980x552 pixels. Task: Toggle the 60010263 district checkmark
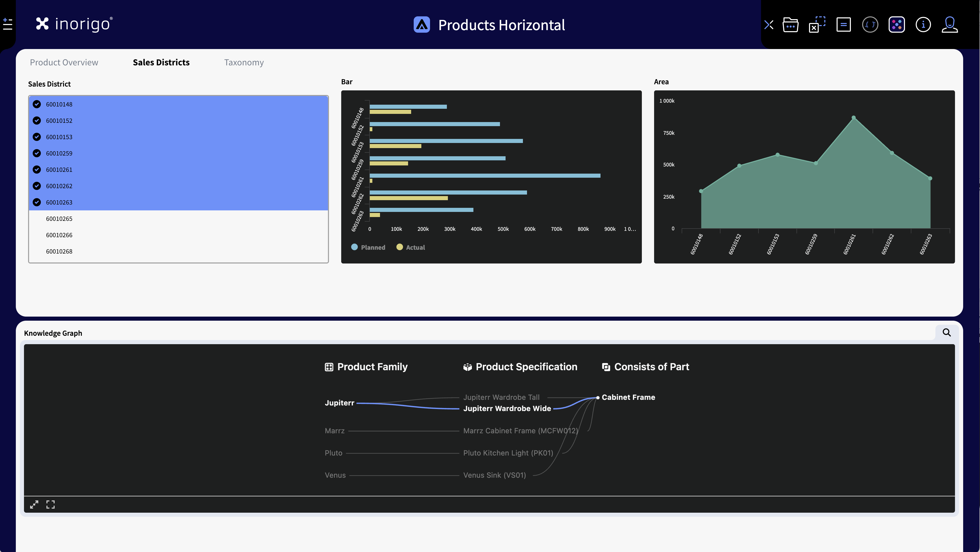point(37,202)
